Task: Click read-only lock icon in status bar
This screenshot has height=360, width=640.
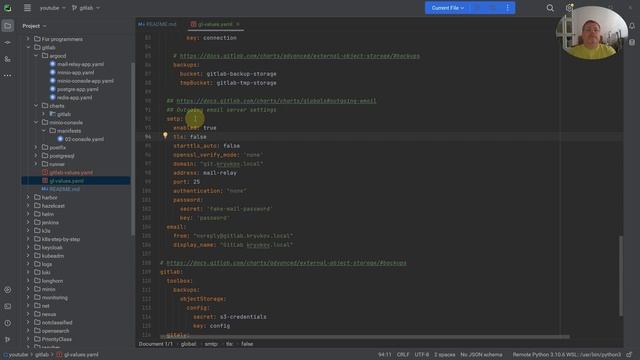Action: [629, 355]
